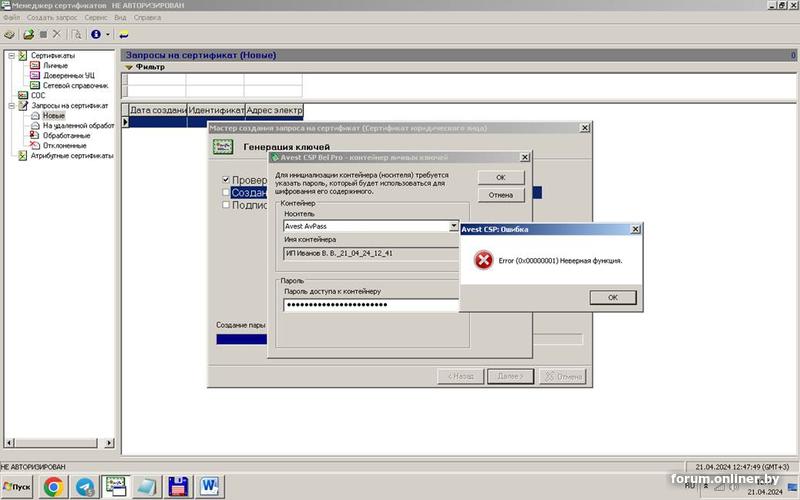Open the Вид menu
The image size is (800, 500).
(x=120, y=17)
